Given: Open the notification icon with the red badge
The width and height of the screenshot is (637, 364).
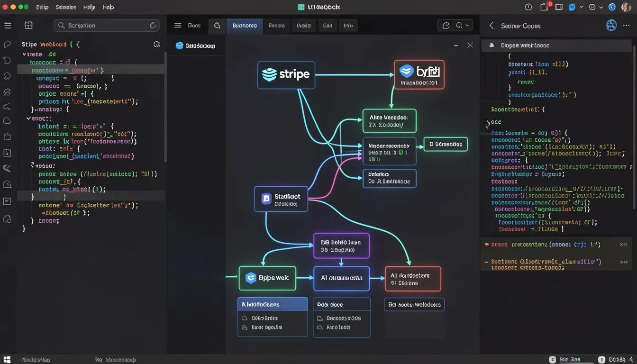Looking at the screenshot, I should [x=544, y=7].
